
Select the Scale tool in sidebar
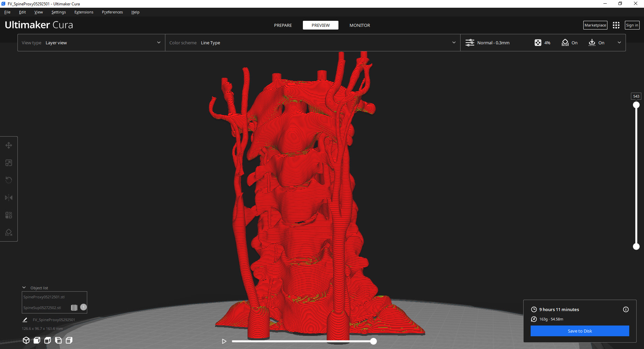(x=9, y=163)
